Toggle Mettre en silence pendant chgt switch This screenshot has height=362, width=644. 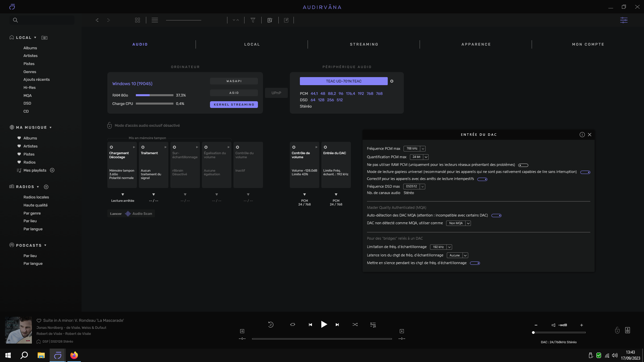[x=475, y=263]
